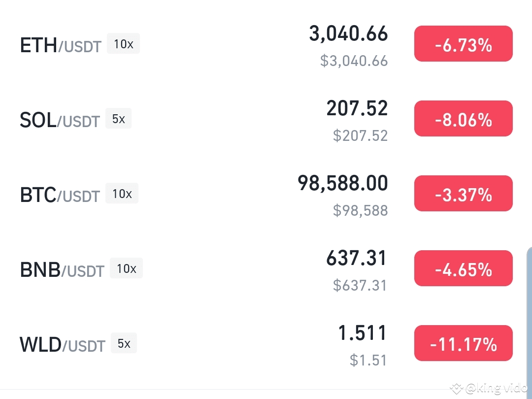Open the ETH/USDT trading pair
532x399 pixels.
pyautogui.click(x=61, y=45)
